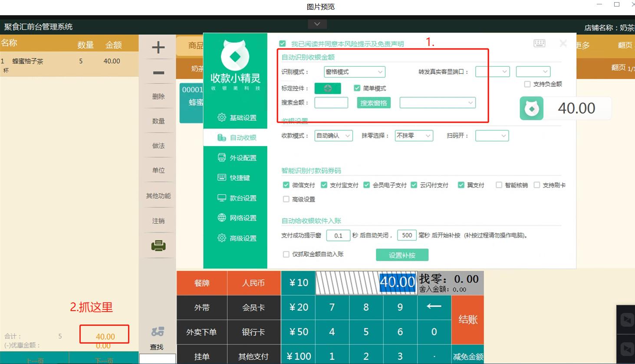Click the 搜索窗格 button
The height and width of the screenshot is (364, 635).
pyautogui.click(x=374, y=103)
